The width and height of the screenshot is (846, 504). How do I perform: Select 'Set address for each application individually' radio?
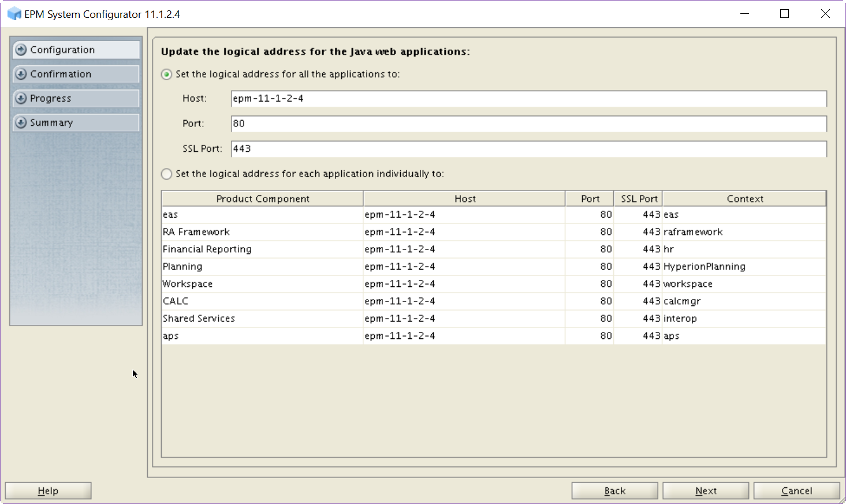[167, 174]
